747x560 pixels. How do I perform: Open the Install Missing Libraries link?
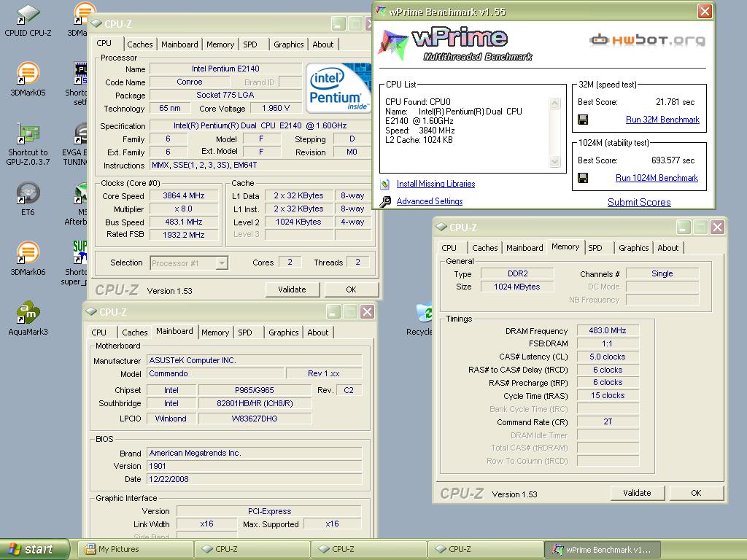(x=436, y=184)
